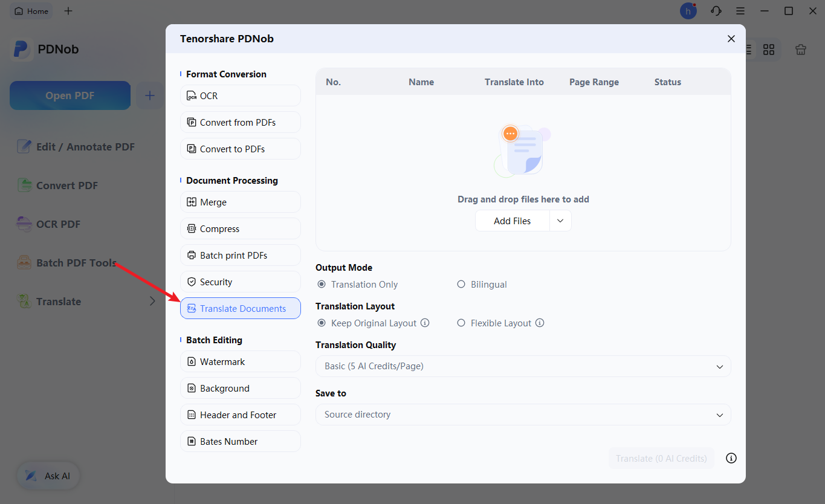The width and height of the screenshot is (825, 504).
Task: Open the Save to dropdown
Action: (523, 415)
